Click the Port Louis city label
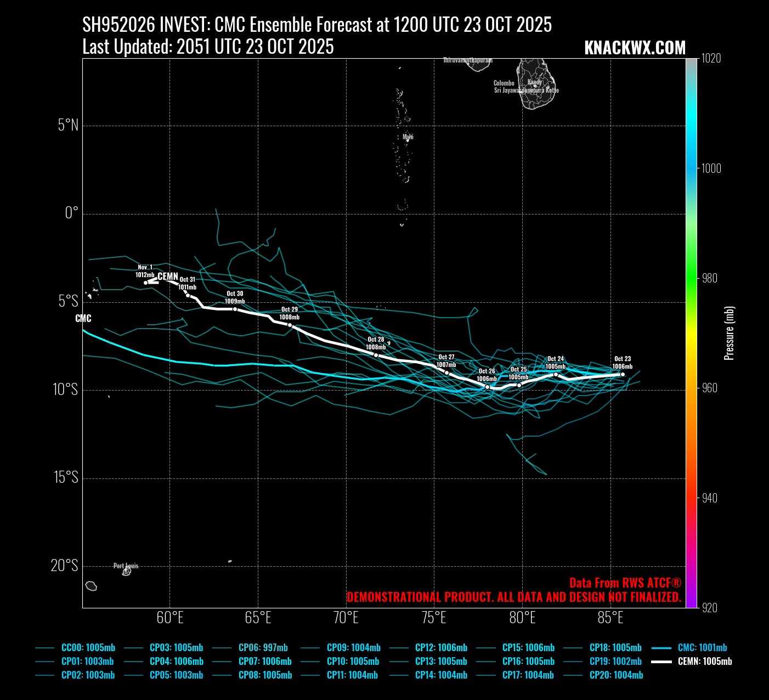Screen dimensions: 769x700 [126, 566]
